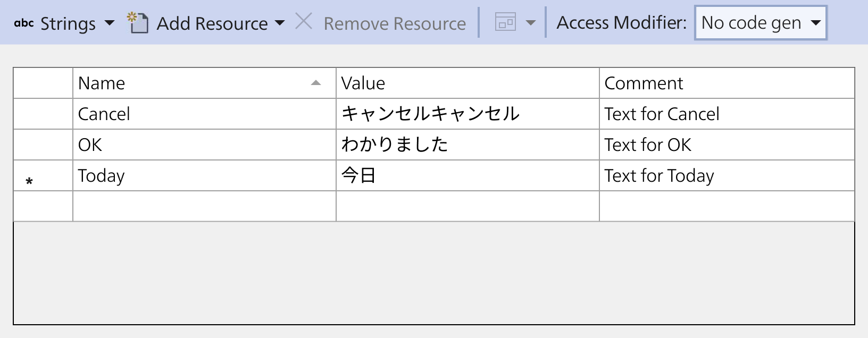
Task: Open the Strings dropdown arrow
Action: [x=110, y=23]
